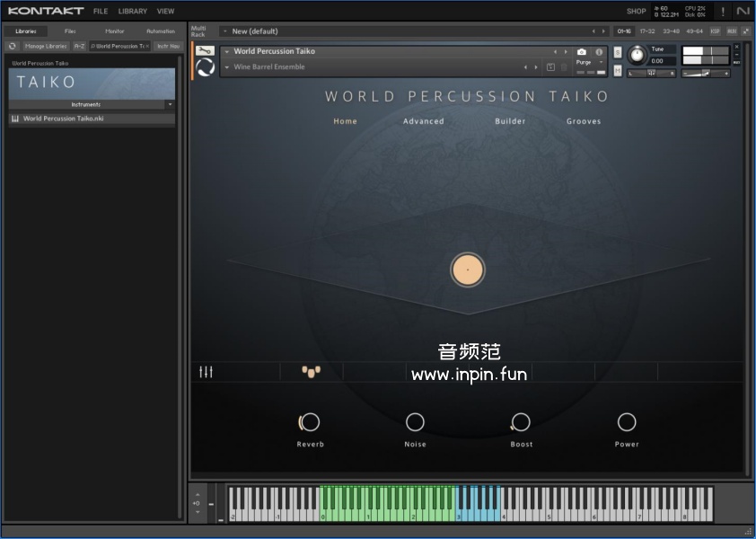The width and height of the screenshot is (756, 539).
Task: Open the Builder page of the instrument
Action: coord(510,121)
